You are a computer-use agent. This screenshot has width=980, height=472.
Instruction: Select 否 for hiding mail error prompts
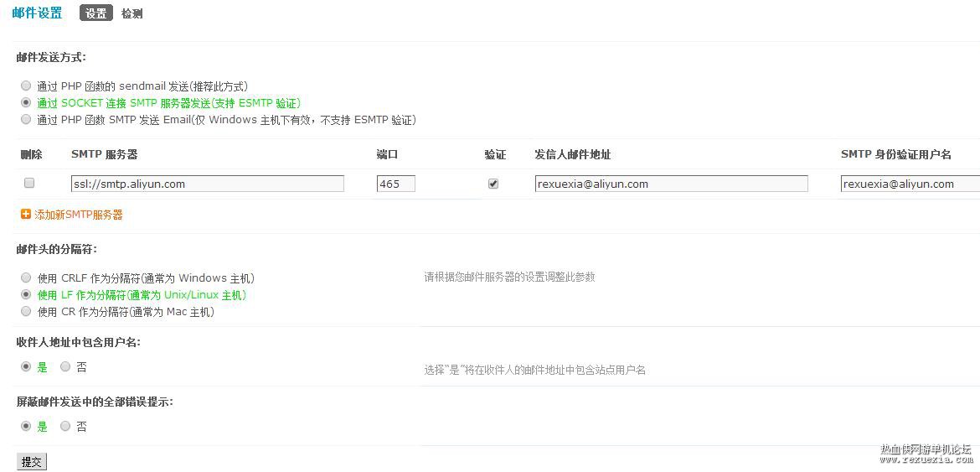click(x=65, y=427)
